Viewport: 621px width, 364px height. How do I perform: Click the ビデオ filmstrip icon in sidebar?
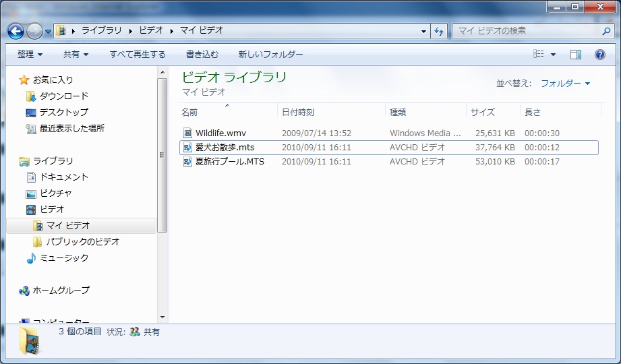pyautogui.click(x=31, y=210)
